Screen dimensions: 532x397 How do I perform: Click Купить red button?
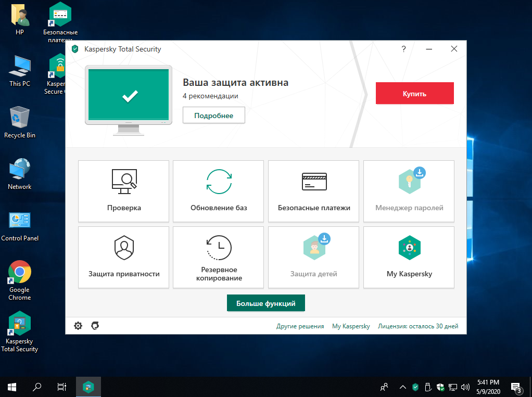(x=414, y=93)
